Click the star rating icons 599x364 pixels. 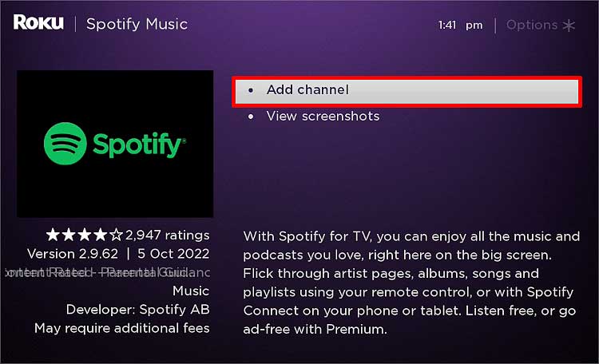[84, 235]
